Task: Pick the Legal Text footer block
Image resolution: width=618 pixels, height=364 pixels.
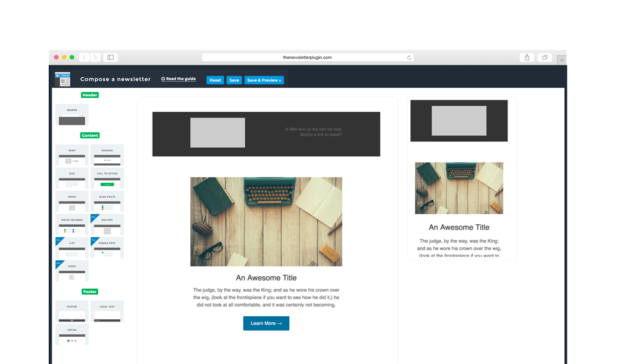Action: (107, 311)
